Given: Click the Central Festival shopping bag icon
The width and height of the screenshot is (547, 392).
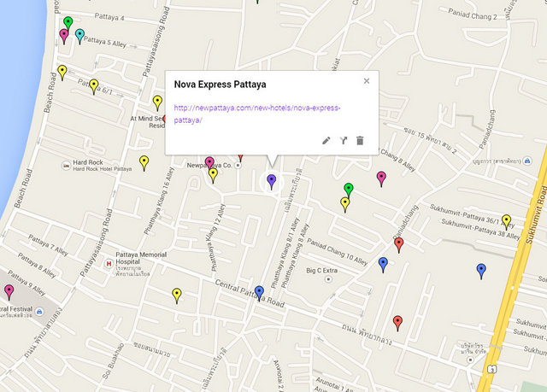Looking at the screenshot, I should [39, 311].
